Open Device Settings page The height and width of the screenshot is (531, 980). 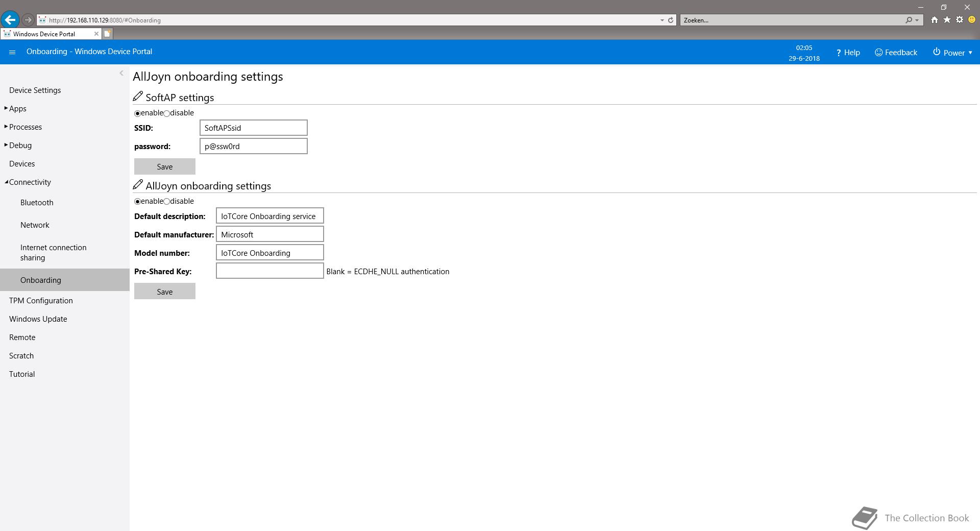[35, 90]
